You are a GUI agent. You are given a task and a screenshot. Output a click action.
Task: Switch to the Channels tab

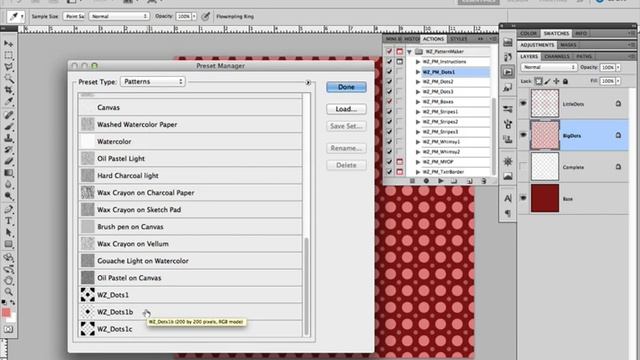coord(557,56)
